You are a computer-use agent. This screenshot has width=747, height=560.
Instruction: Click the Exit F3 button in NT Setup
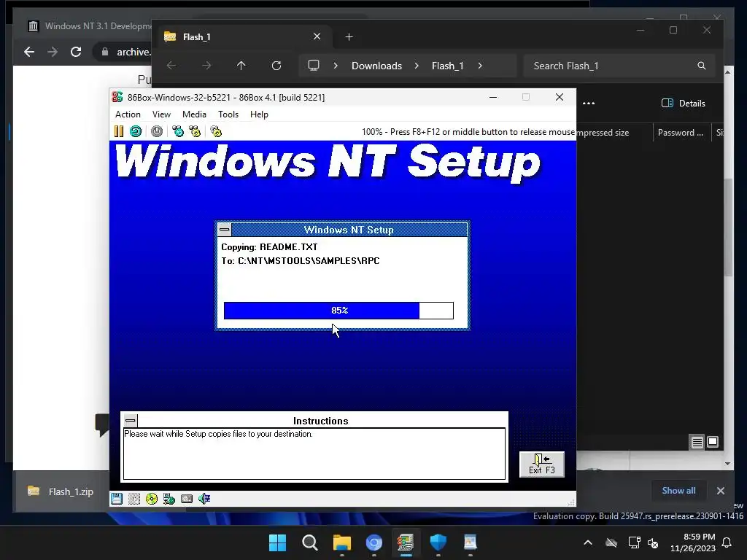point(542,464)
